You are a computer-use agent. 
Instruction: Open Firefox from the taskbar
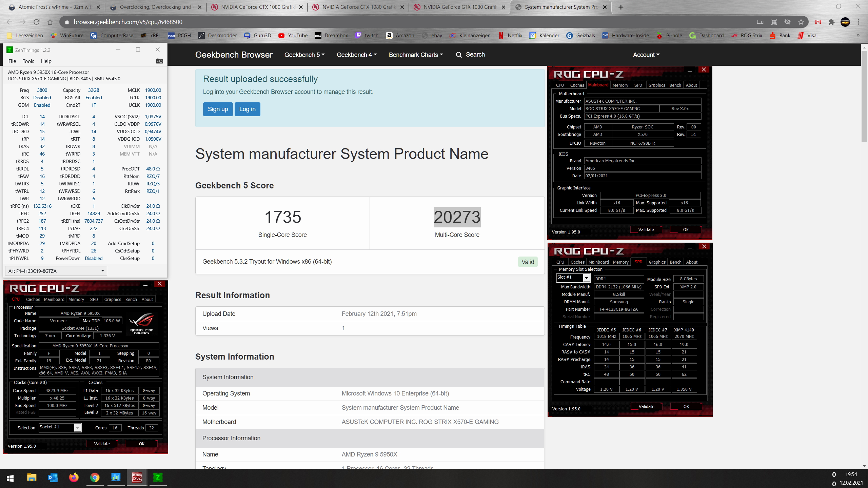coord(74,478)
